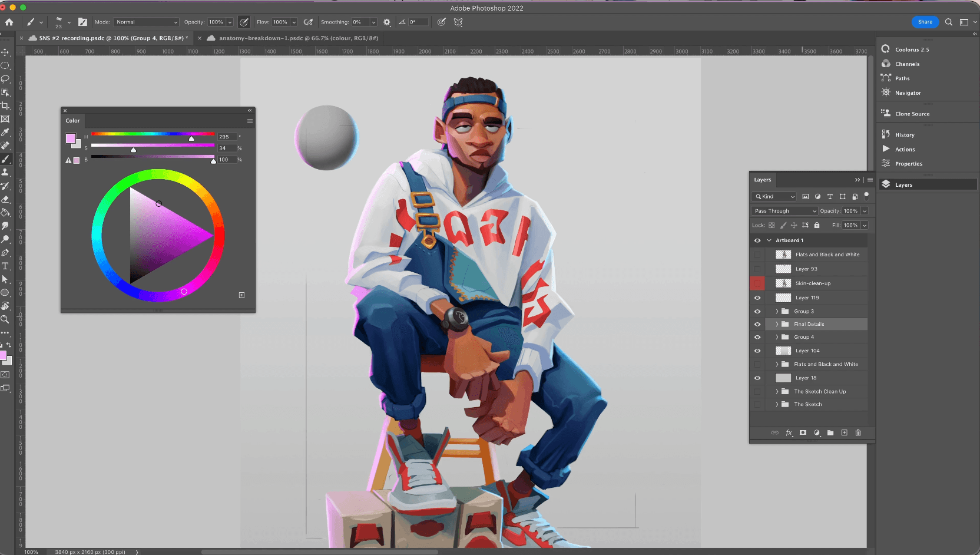Open the Smoothing dropdown arrow
The image size is (980, 555).
pos(373,22)
